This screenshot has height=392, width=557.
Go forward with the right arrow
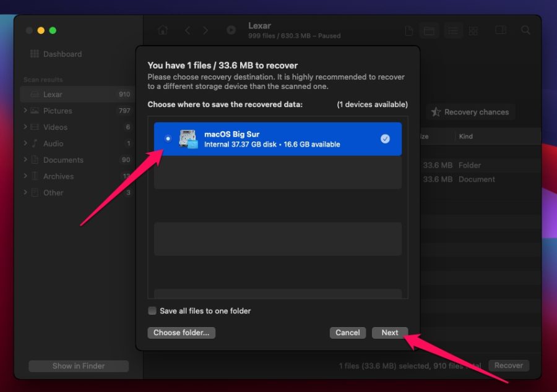[x=205, y=30]
